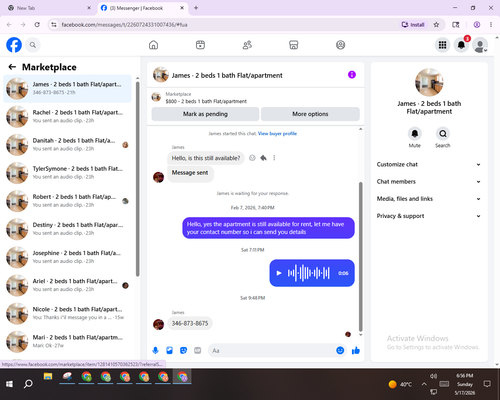Play the 0:06 voice clip

[x=279, y=273]
